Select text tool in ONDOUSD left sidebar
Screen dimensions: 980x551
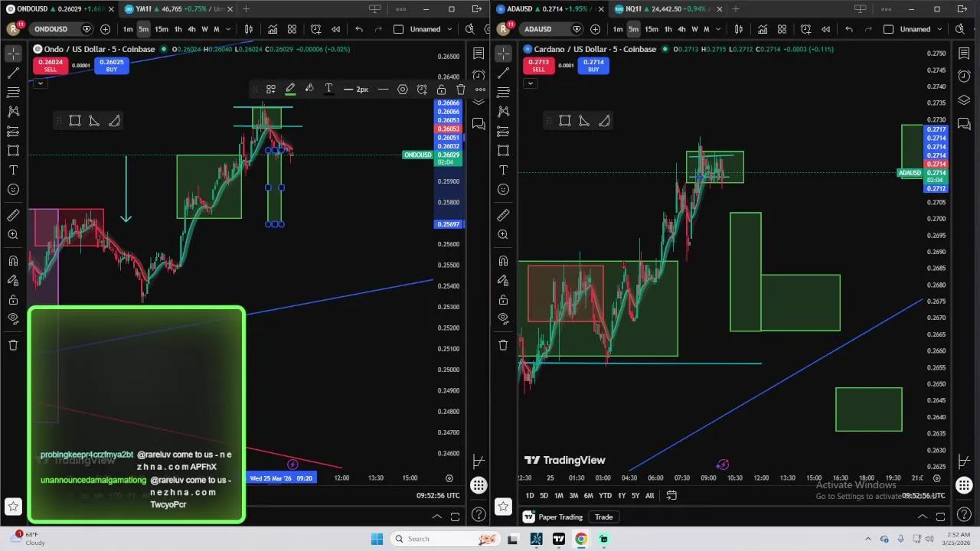[x=13, y=170]
